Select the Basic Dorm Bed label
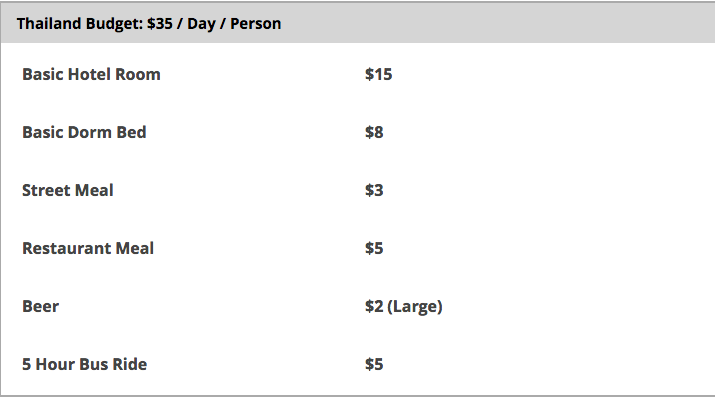The width and height of the screenshot is (715, 398). [x=84, y=132]
